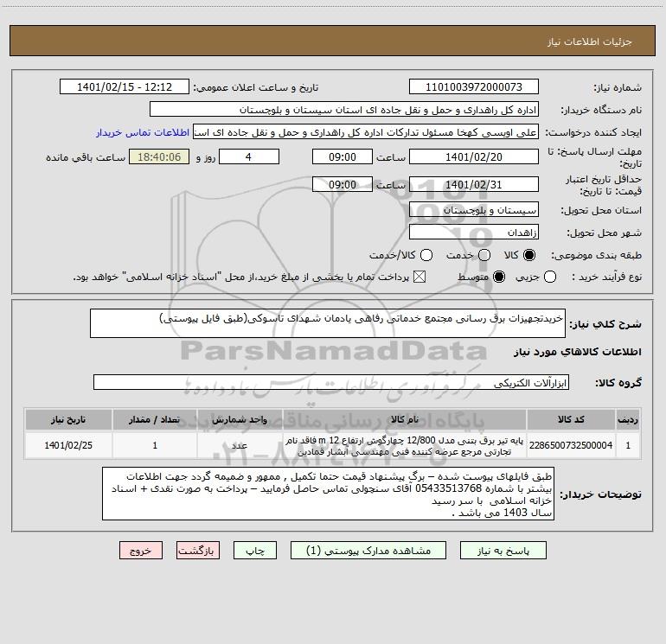Select the کالا radio button
666x644 pixels.
click(x=529, y=255)
